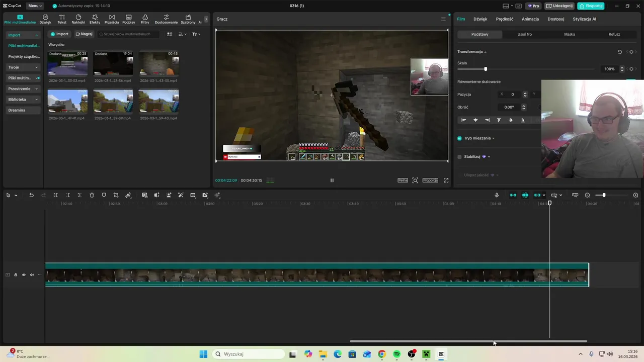Switch media view to grid layout
This screenshot has width=644, height=362.
point(170,34)
